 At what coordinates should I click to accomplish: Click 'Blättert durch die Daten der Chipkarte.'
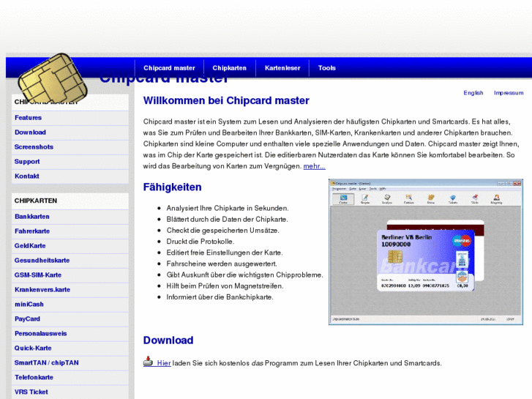(x=227, y=220)
